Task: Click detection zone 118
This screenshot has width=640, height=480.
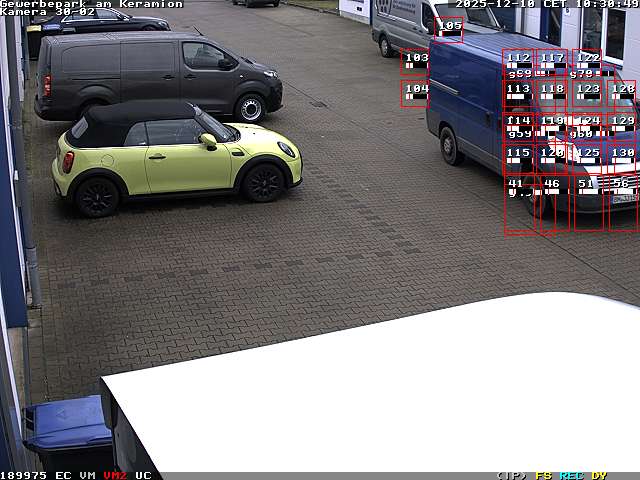Action: (x=551, y=94)
